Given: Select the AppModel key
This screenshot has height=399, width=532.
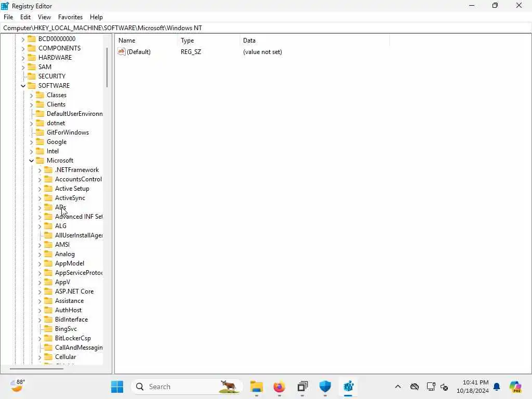Looking at the screenshot, I should coord(70,263).
